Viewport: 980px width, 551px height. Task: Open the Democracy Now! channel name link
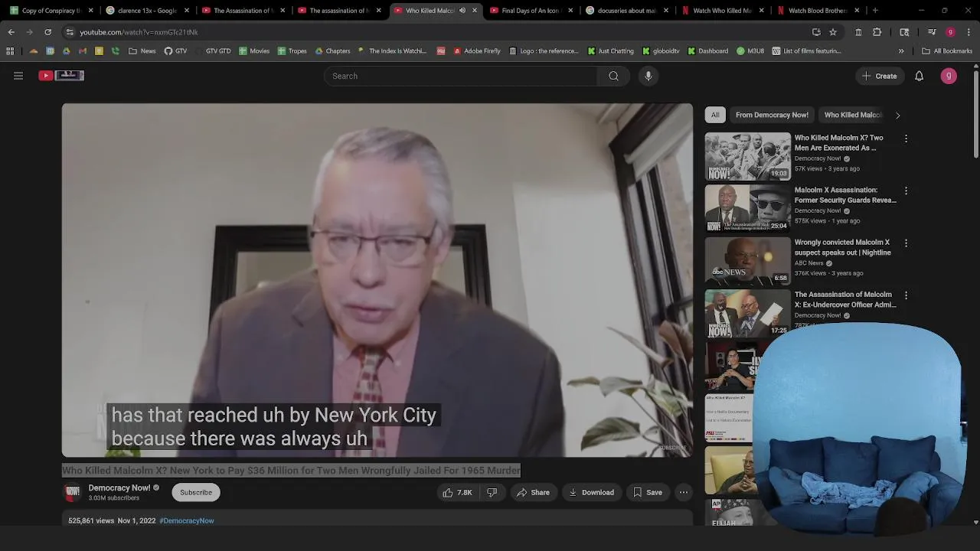(x=119, y=487)
